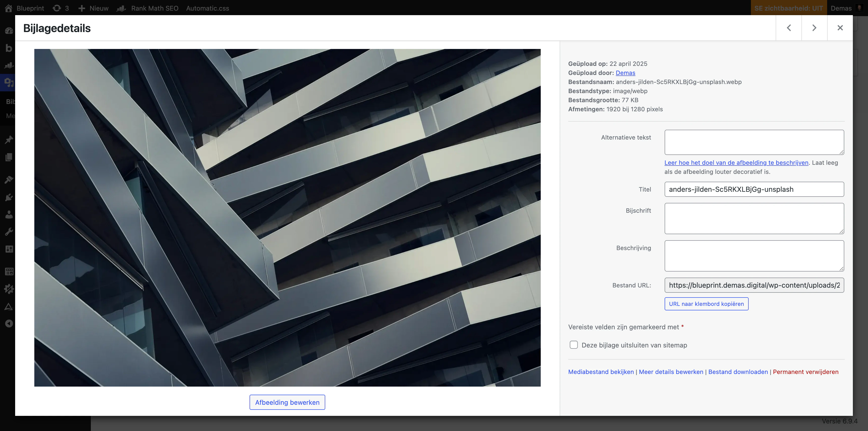This screenshot has width=868, height=431.
Task: Go to previous attachment with left chevron
Action: (x=789, y=28)
